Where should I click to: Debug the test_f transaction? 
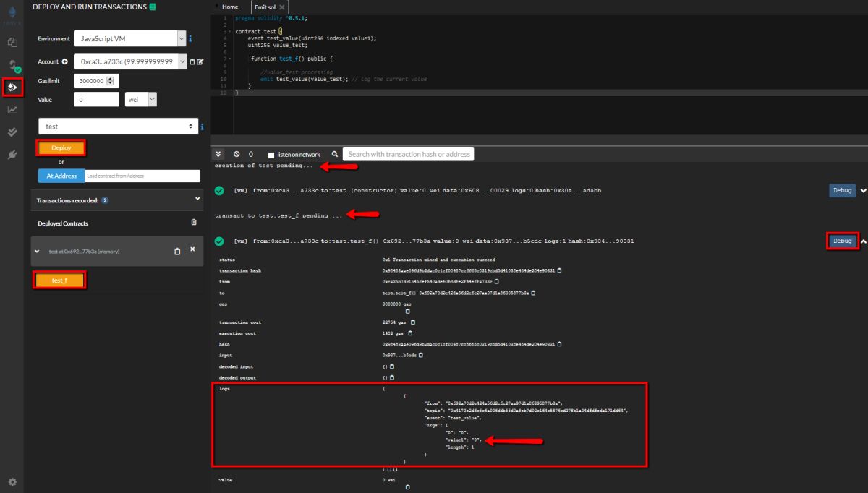pyautogui.click(x=842, y=241)
